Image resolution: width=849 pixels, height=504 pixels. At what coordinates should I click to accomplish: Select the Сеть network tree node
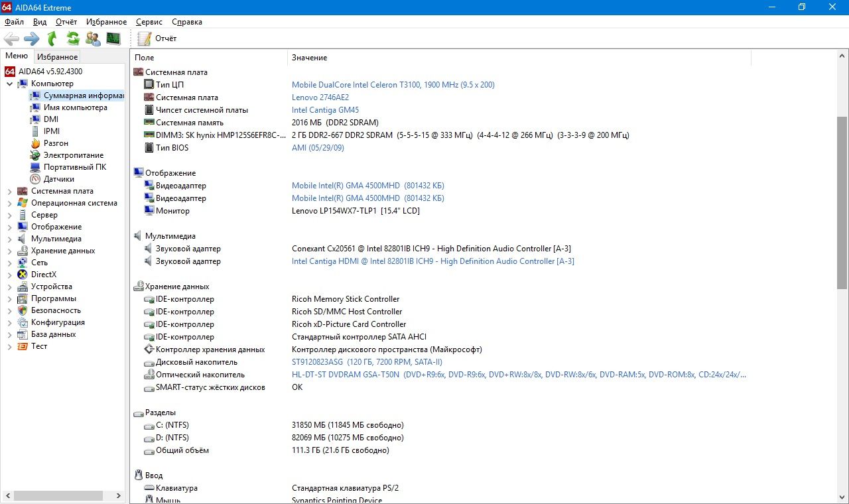point(39,263)
